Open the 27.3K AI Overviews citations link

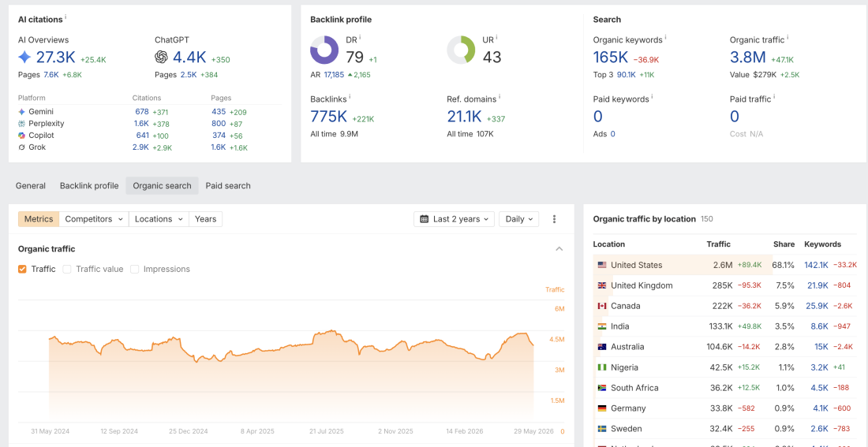[x=55, y=57]
